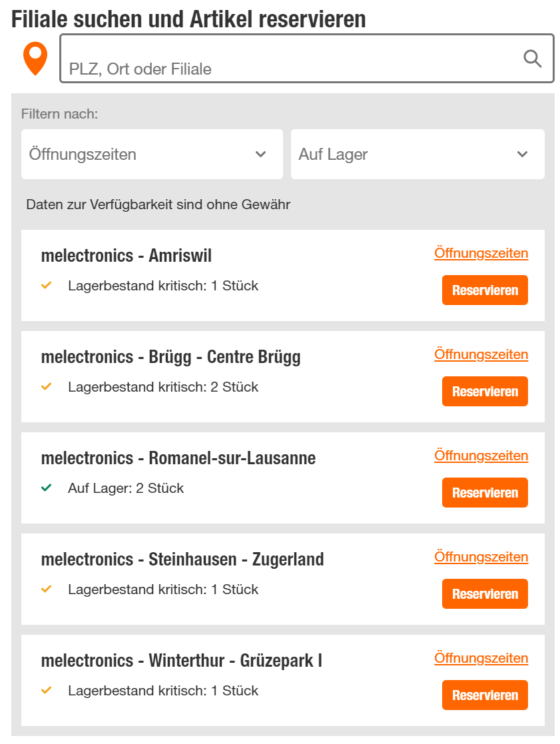
Task: Click Reservieren for Steinhausen Zugerland
Action: coord(485,594)
